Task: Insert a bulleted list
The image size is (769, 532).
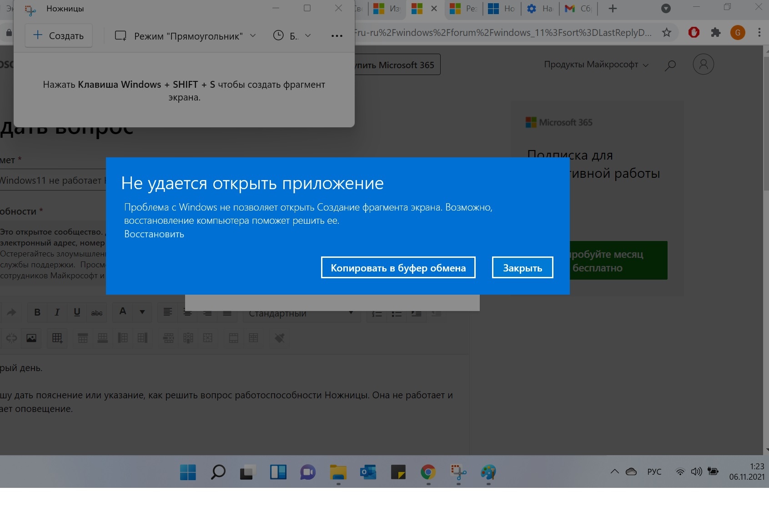Action: click(397, 313)
